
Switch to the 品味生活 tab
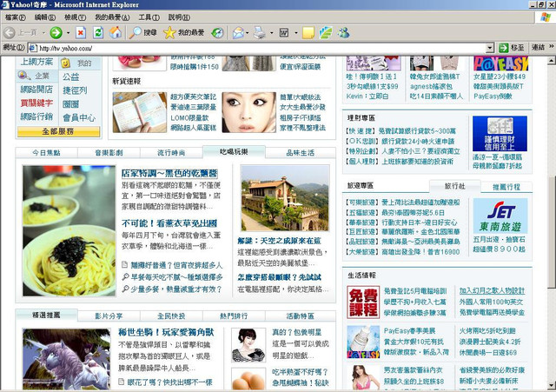coord(301,153)
